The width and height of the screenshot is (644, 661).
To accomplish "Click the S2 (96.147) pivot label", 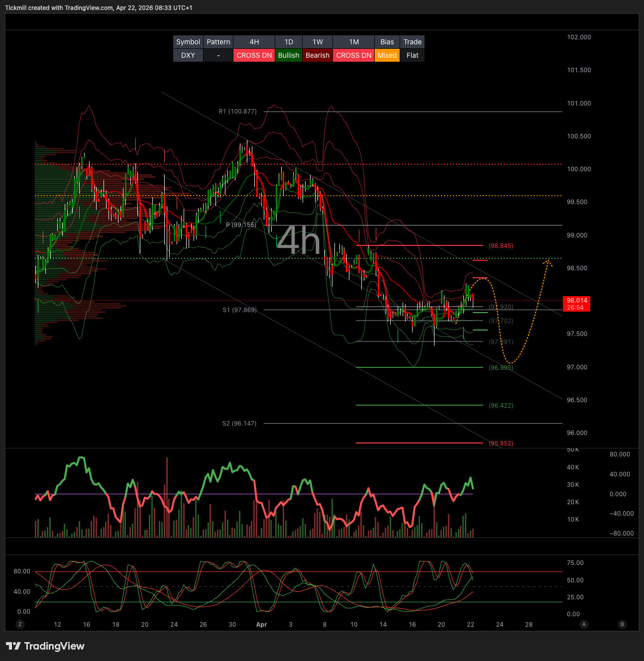I will coord(239,424).
